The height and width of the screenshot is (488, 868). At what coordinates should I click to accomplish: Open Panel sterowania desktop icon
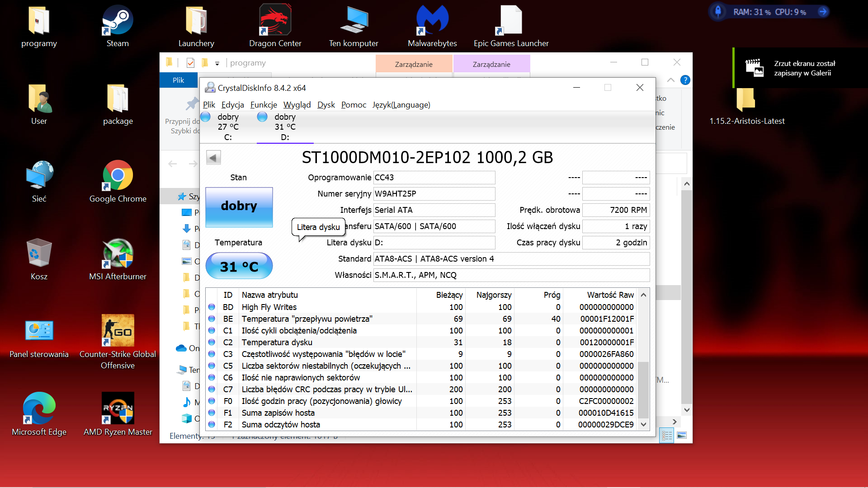(x=39, y=338)
